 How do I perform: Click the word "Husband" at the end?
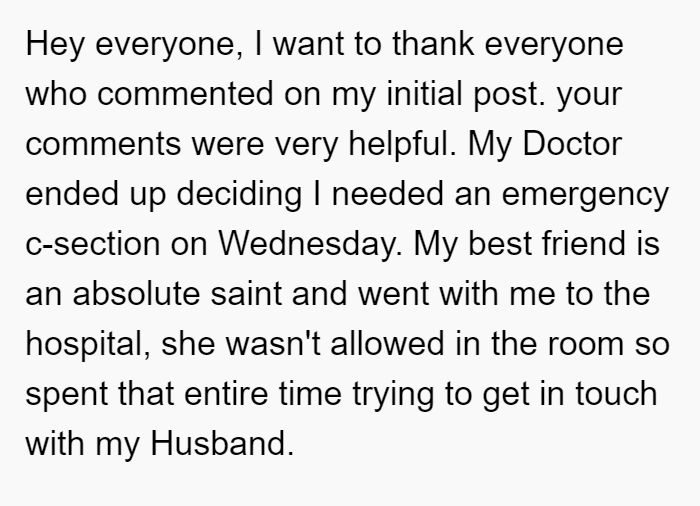click(222, 444)
